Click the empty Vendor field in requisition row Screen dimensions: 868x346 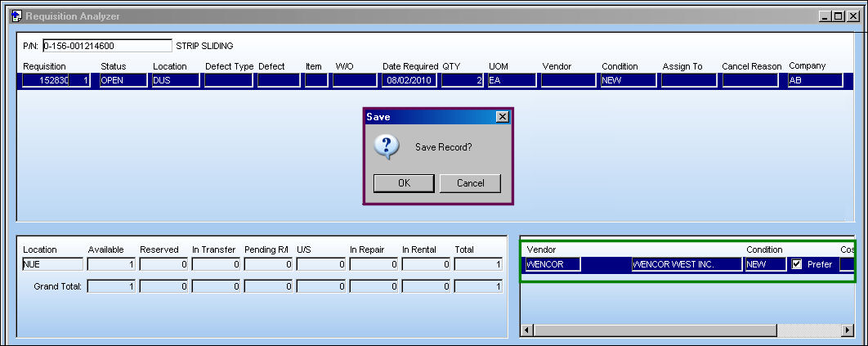click(569, 80)
